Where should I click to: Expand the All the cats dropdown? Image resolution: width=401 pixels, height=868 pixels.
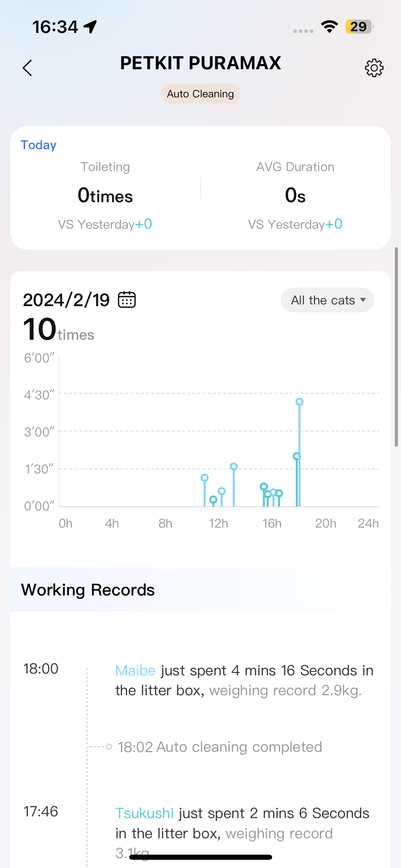click(x=327, y=300)
